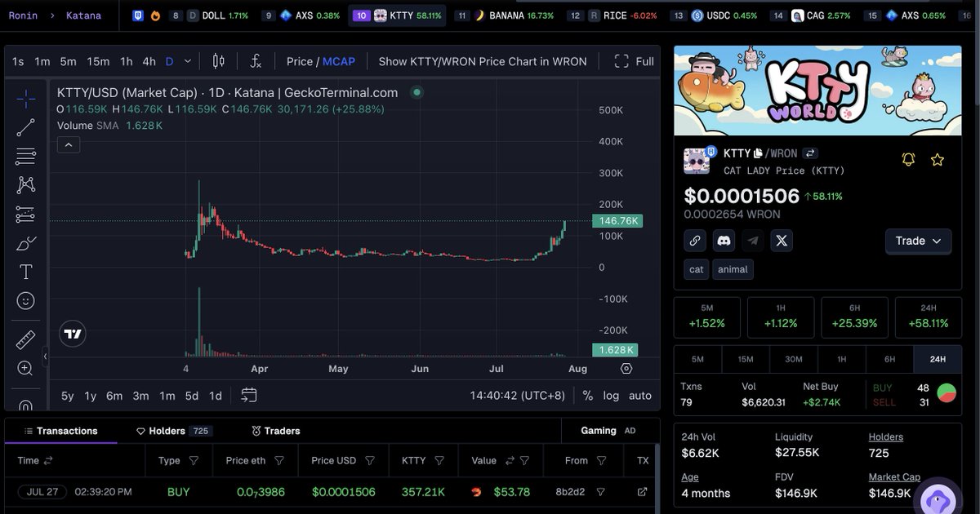The image size is (980, 514).
Task: Set a price alert bell
Action: 908,160
